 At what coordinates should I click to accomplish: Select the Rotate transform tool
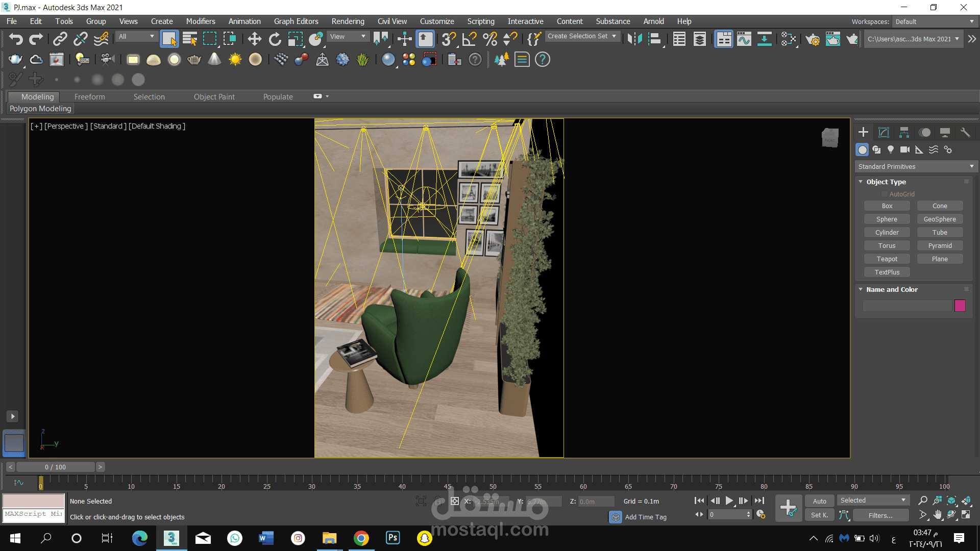click(275, 39)
